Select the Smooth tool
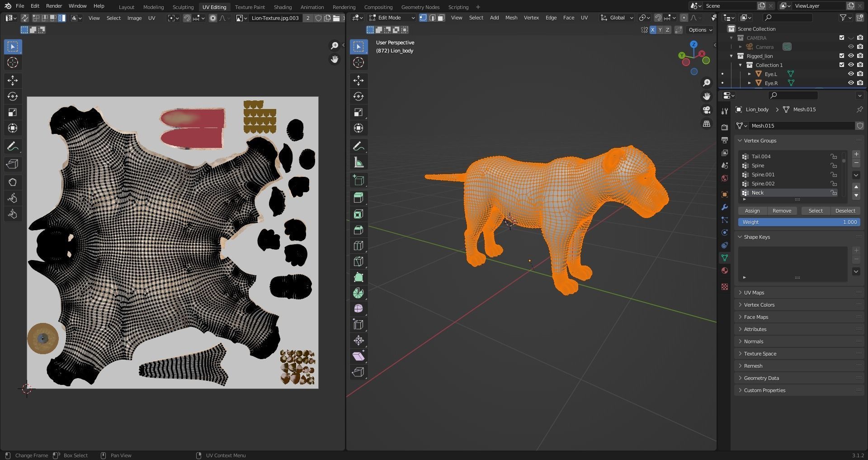The width and height of the screenshot is (868, 460). [359, 309]
